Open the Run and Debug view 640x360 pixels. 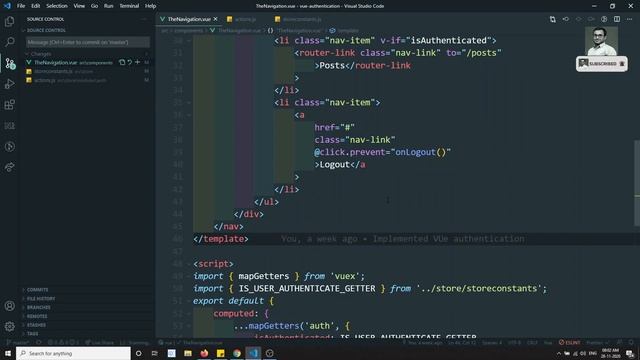pyautogui.click(x=9, y=84)
